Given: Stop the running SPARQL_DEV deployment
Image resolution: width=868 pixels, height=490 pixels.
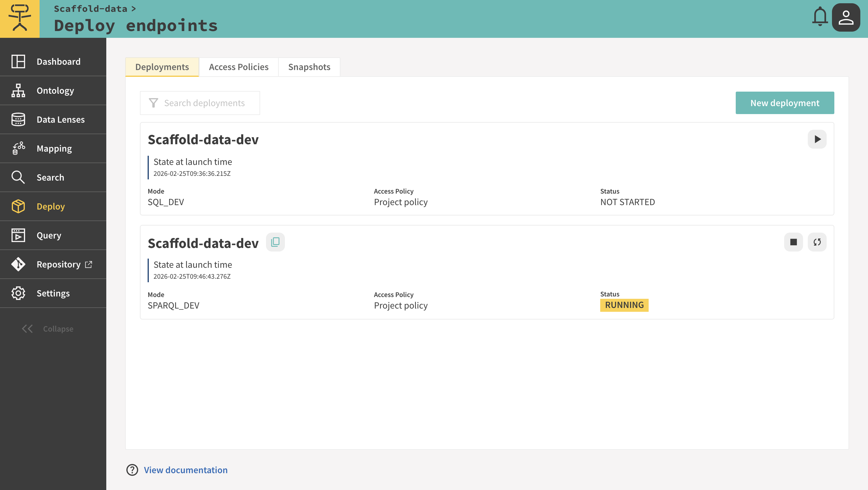Looking at the screenshot, I should coord(793,242).
